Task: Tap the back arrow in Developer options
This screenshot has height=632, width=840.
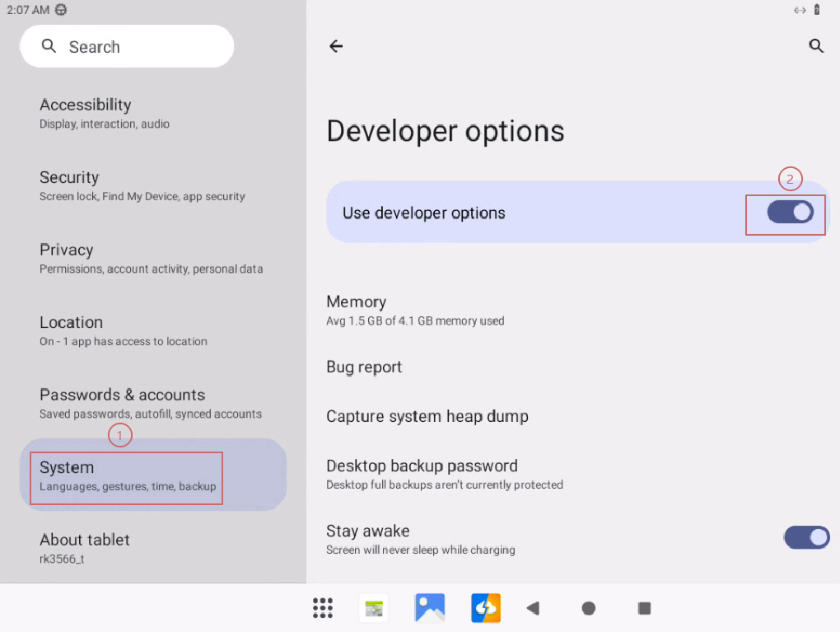Action: (336, 46)
